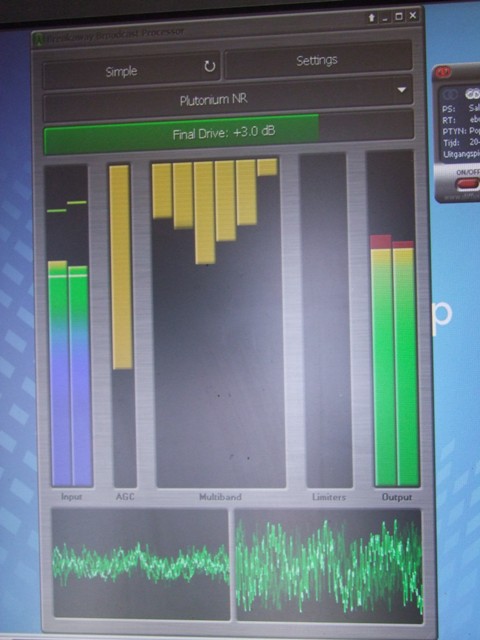
Task: Click the red icon atop RDS widget
Action: click(x=443, y=73)
